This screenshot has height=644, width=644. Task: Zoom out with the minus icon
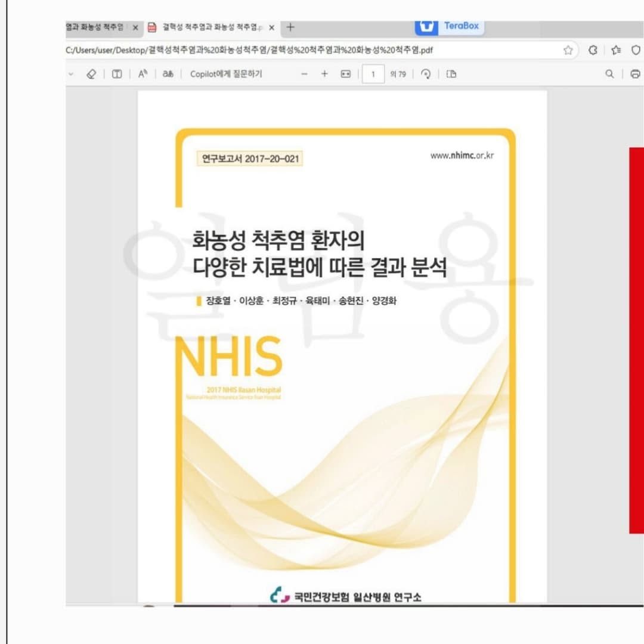coord(304,74)
